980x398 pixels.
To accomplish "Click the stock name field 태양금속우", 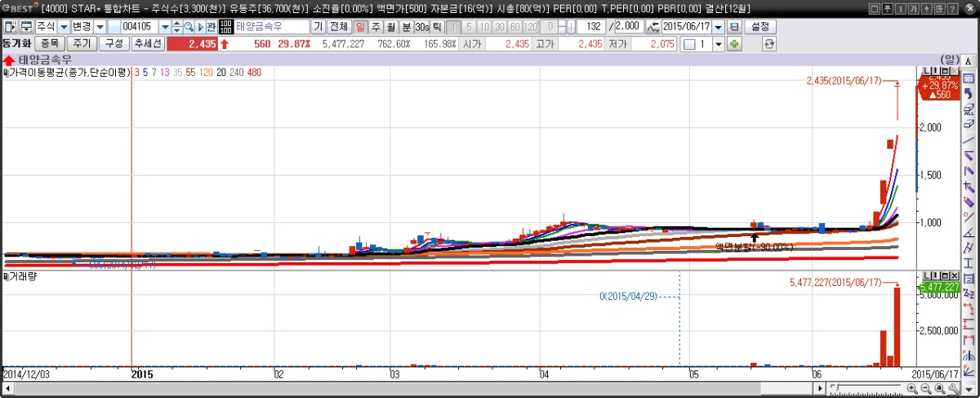I will click(272, 27).
